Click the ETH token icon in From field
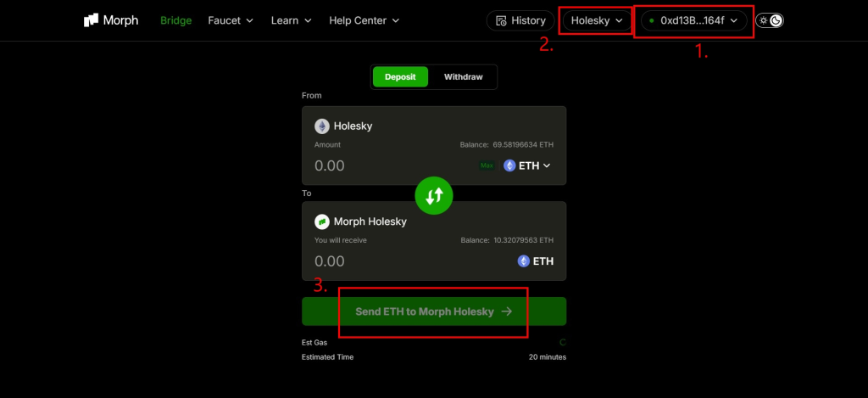The image size is (868, 398). click(510, 165)
